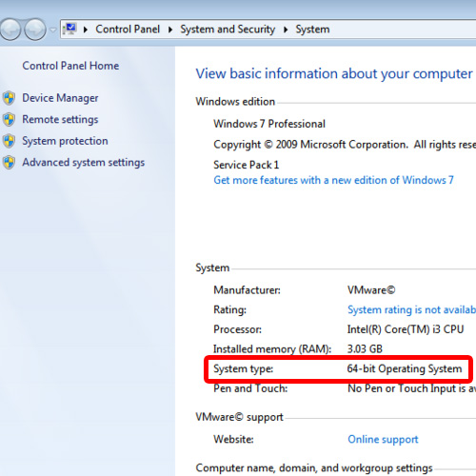Expand arrow after System and Security
Viewport: 476px width, 476px height.
(x=286, y=30)
